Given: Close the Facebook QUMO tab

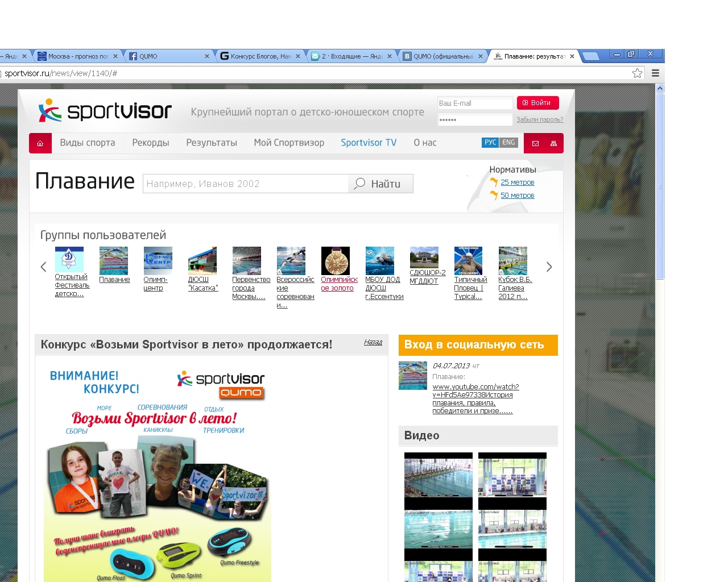Looking at the screenshot, I should pyautogui.click(x=207, y=56).
